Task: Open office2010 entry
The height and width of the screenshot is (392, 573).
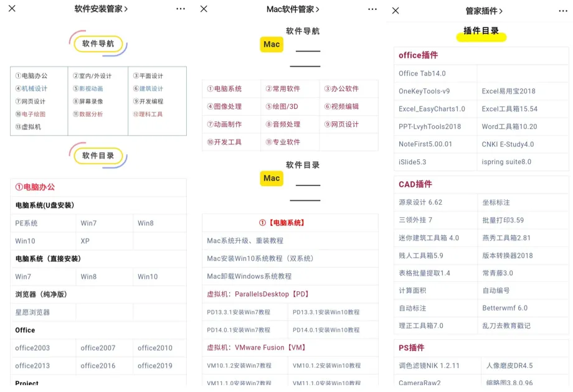Action: click(155, 348)
